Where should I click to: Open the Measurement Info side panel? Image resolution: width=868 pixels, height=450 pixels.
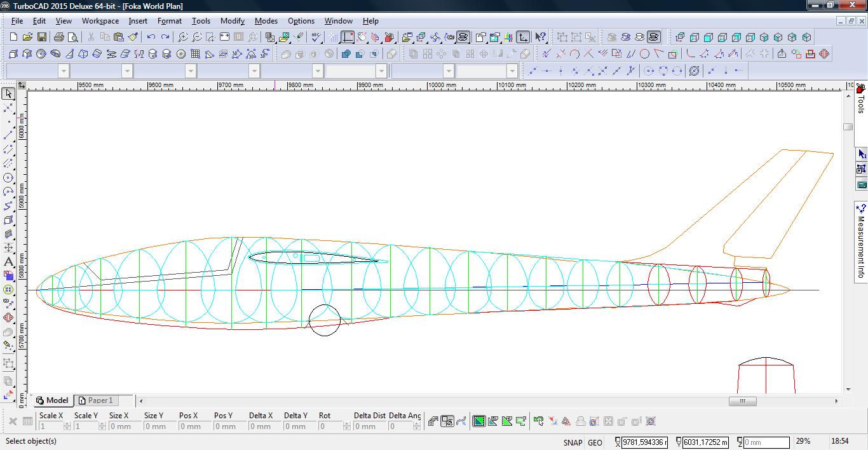[x=861, y=242]
